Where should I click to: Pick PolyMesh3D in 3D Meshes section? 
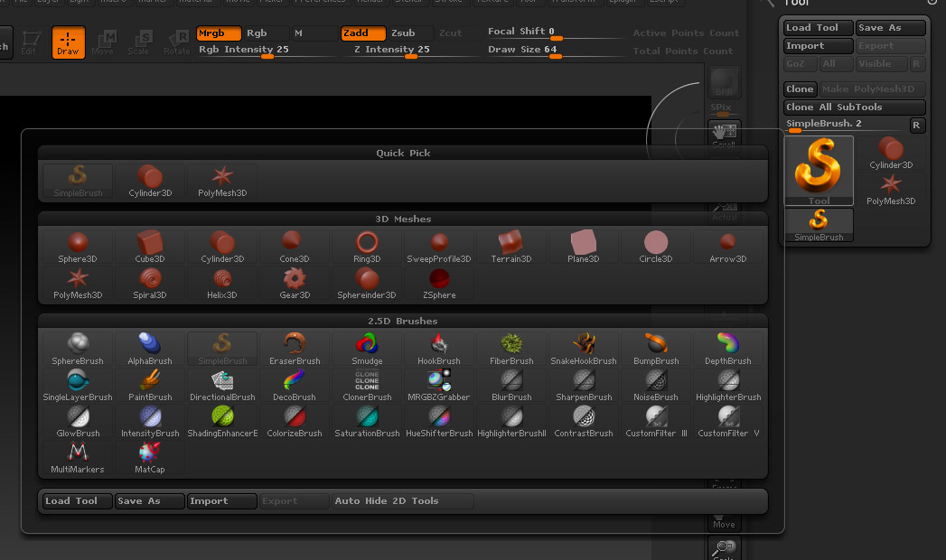[77, 284]
